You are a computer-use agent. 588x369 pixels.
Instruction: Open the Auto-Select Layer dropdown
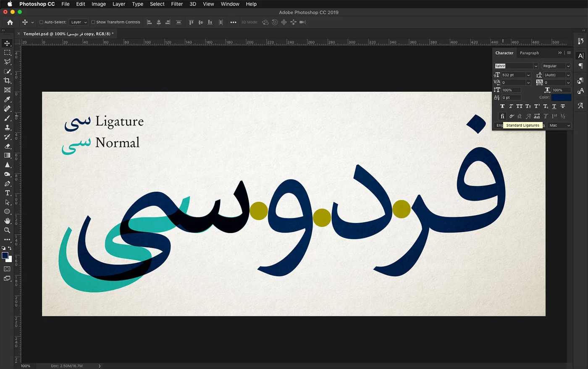79,22
